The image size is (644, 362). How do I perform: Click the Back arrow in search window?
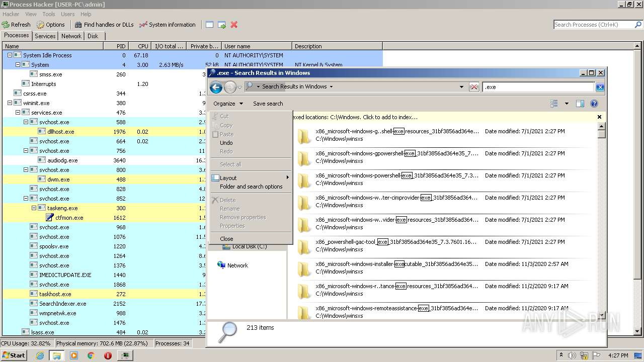(216, 87)
